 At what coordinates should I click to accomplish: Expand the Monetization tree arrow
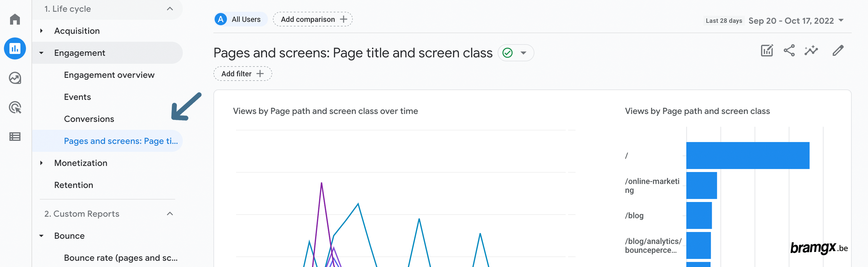41,163
